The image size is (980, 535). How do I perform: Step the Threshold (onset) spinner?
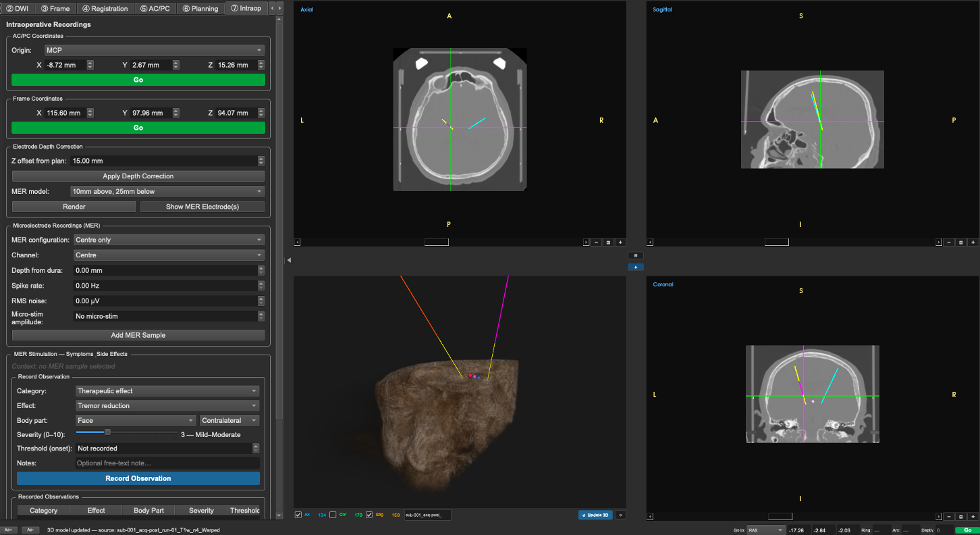256,448
